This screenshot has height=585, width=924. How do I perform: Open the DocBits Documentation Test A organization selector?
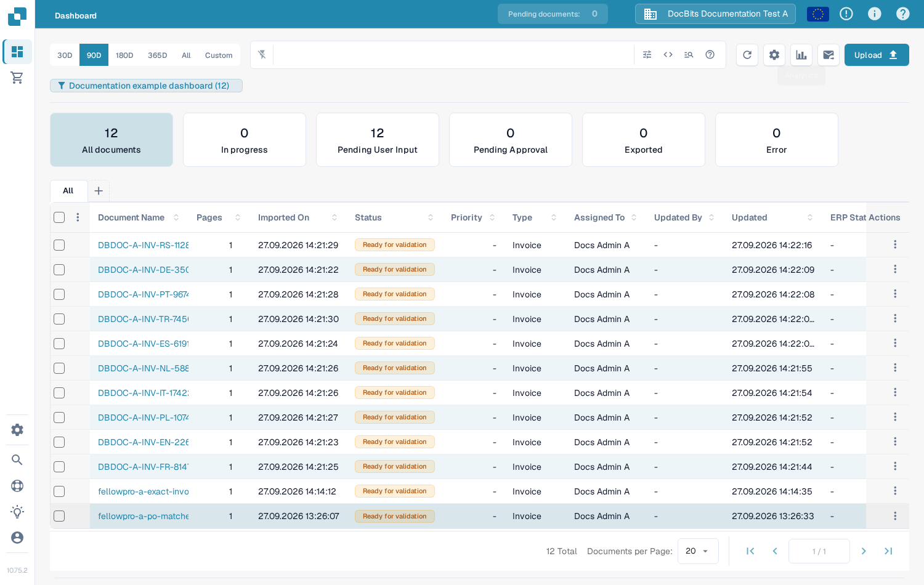[715, 14]
